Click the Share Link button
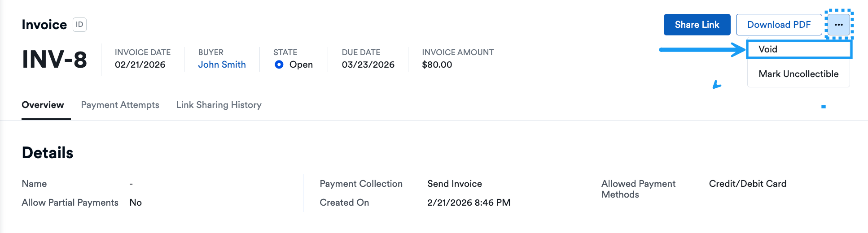 coord(697,25)
